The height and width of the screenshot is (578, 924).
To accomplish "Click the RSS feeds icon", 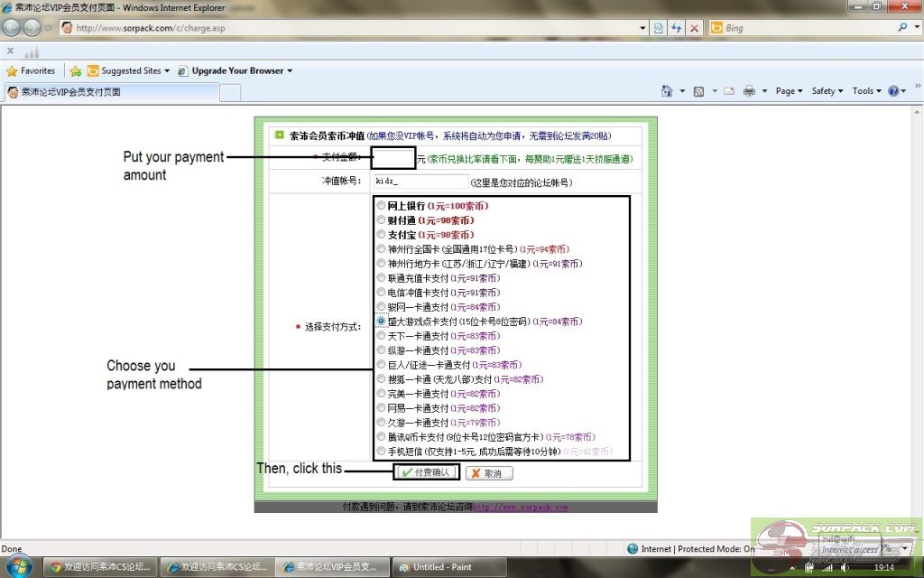I will click(x=699, y=91).
